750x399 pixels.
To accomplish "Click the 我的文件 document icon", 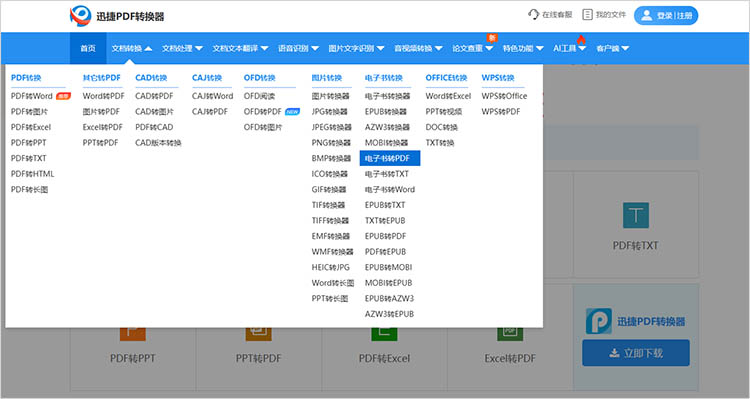I will (587, 14).
